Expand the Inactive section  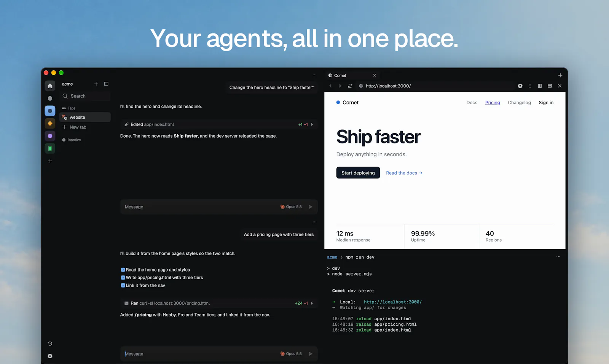pyautogui.click(x=72, y=140)
